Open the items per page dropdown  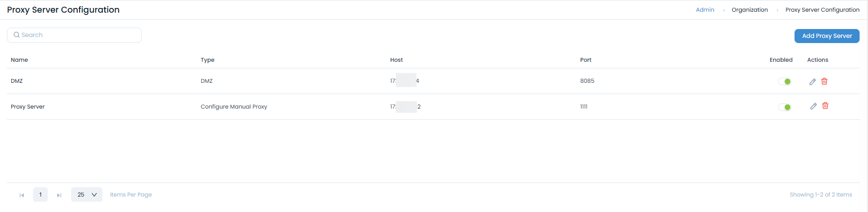point(87,195)
